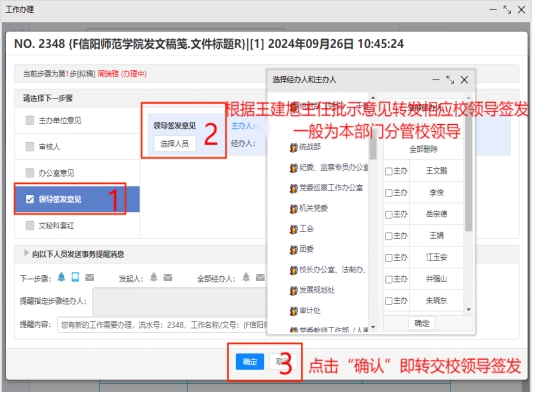Check 主办 box for 王娟
Viewport: 533px width, 393px height.
pos(389,236)
